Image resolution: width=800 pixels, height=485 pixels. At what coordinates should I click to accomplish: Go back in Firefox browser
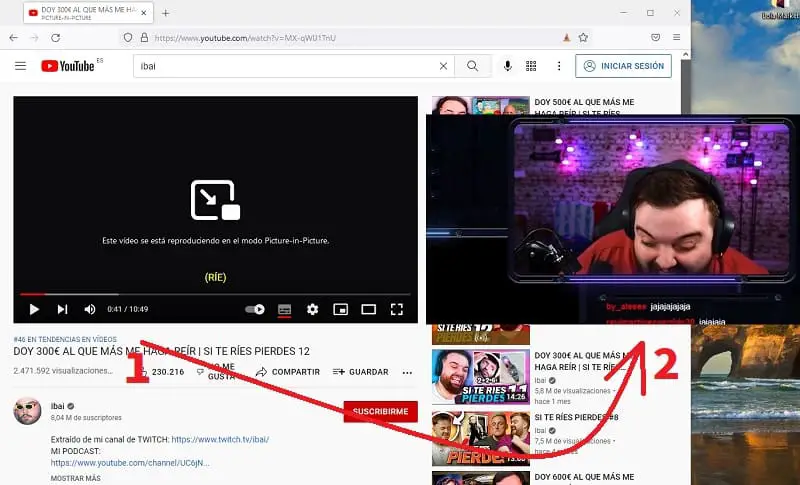click(x=14, y=38)
